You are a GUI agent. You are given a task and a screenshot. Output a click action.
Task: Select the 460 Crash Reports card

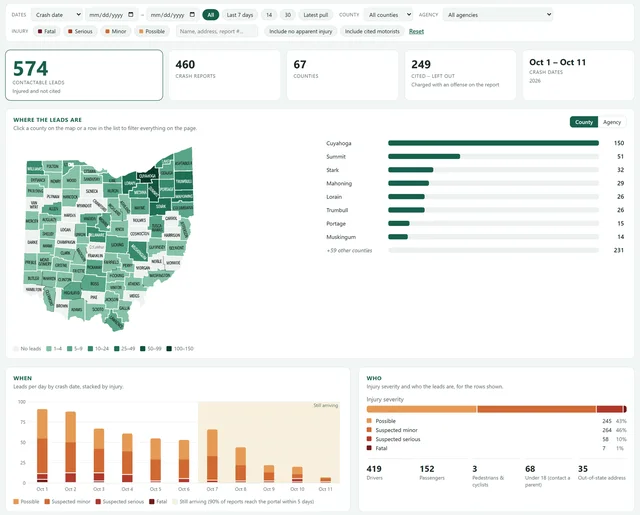[x=224, y=75]
